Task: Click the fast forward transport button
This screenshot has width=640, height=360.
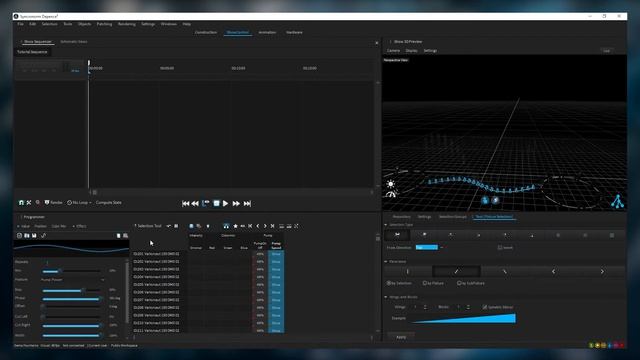Action: pos(236,203)
